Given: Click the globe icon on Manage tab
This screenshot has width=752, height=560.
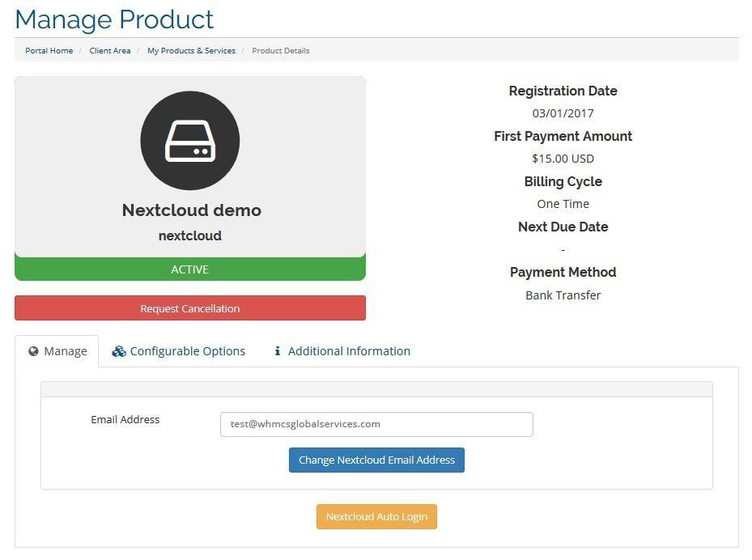Looking at the screenshot, I should point(33,351).
